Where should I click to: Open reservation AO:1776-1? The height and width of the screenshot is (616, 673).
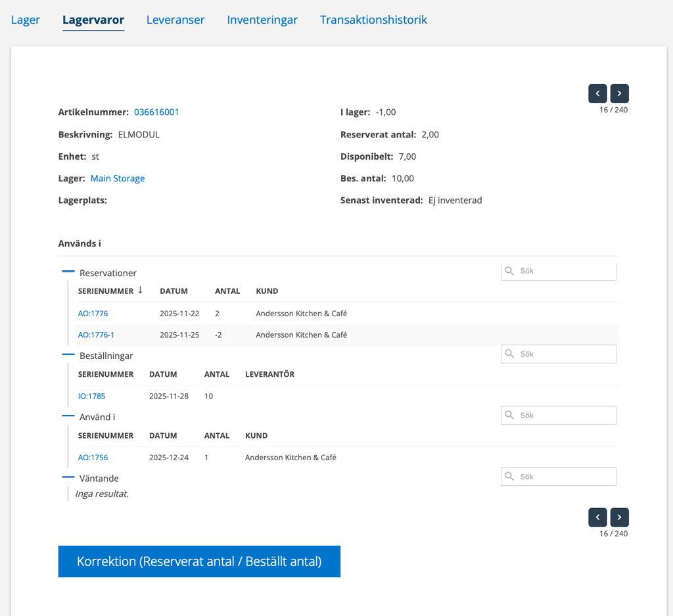coord(96,335)
